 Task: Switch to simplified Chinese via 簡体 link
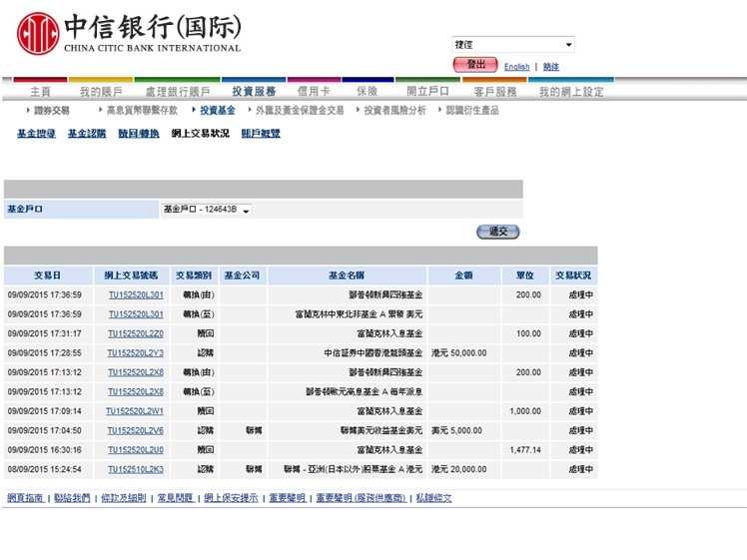click(x=551, y=67)
